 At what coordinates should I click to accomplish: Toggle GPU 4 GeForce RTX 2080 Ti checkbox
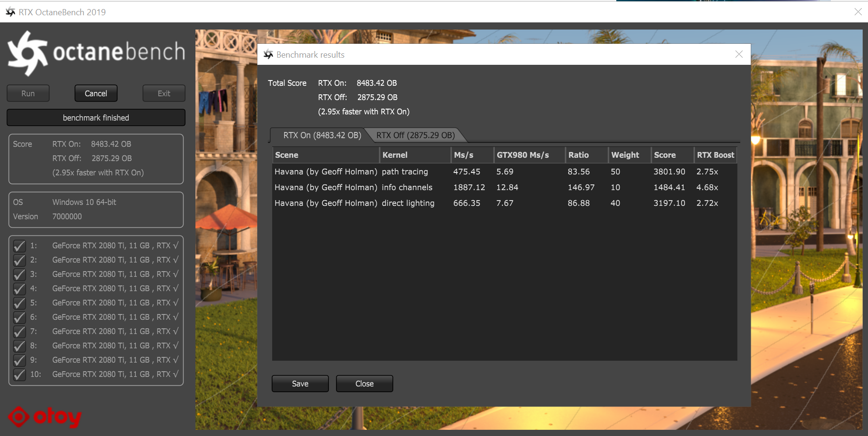coord(20,289)
